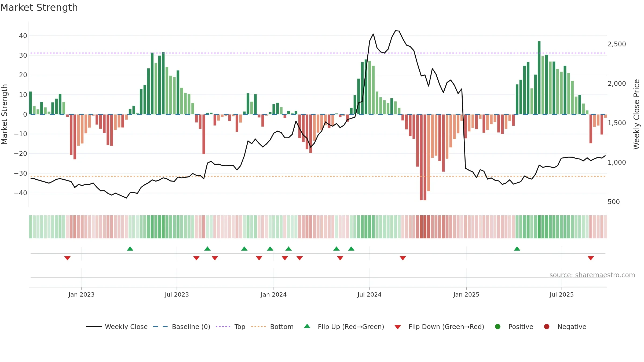The image size is (644, 362).
Task: Toggle the Negative legend label
Action: click(572, 327)
